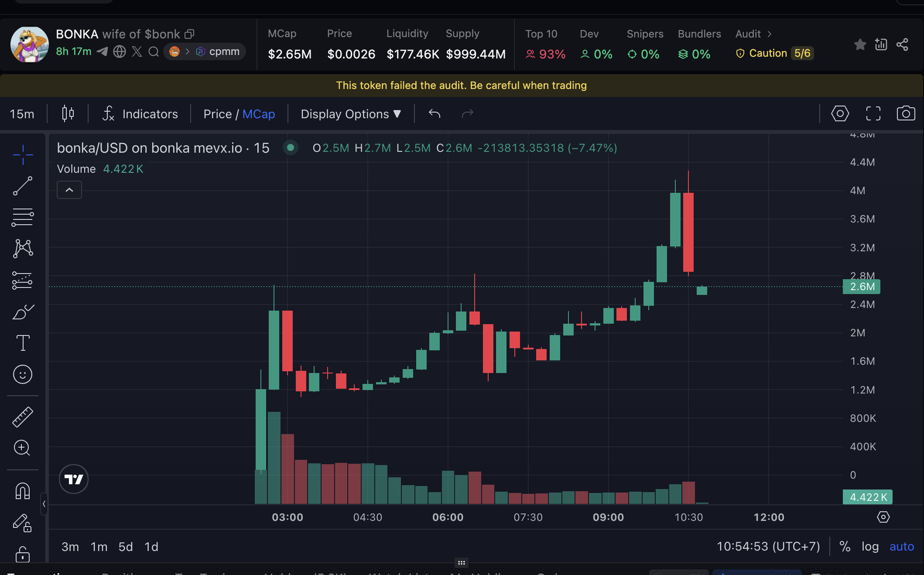Toggle auto scale mode

coord(902,546)
